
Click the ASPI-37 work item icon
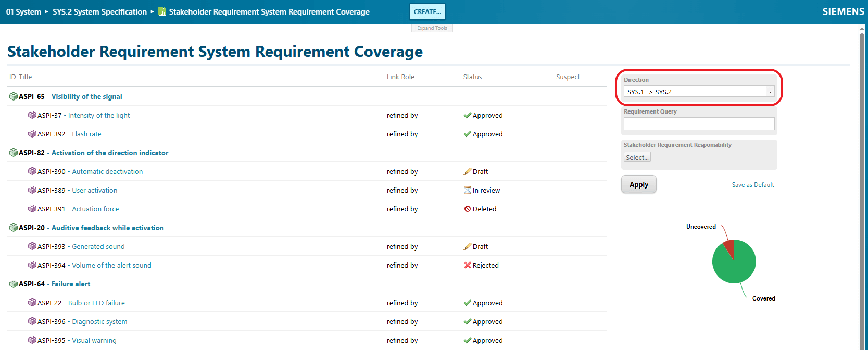click(32, 115)
